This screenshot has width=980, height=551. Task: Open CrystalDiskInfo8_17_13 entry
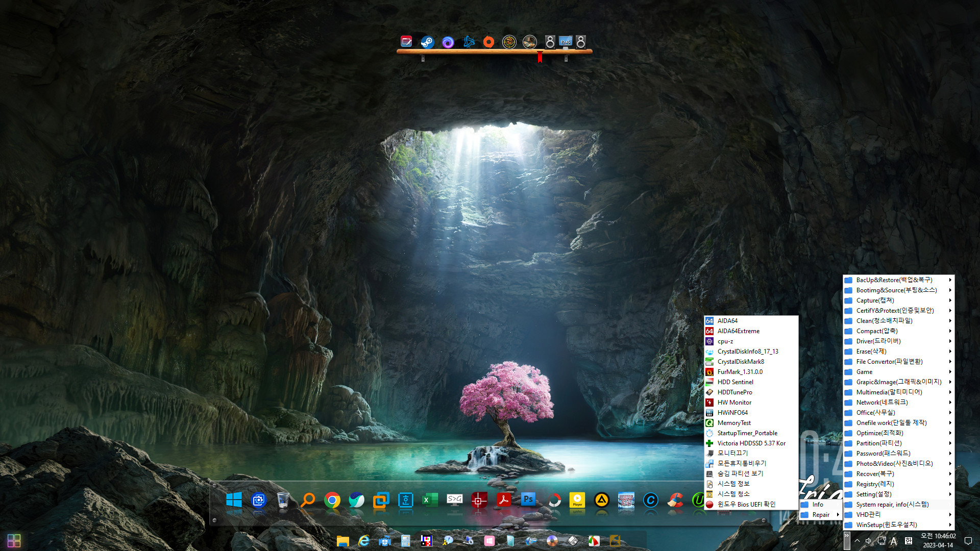(x=751, y=351)
